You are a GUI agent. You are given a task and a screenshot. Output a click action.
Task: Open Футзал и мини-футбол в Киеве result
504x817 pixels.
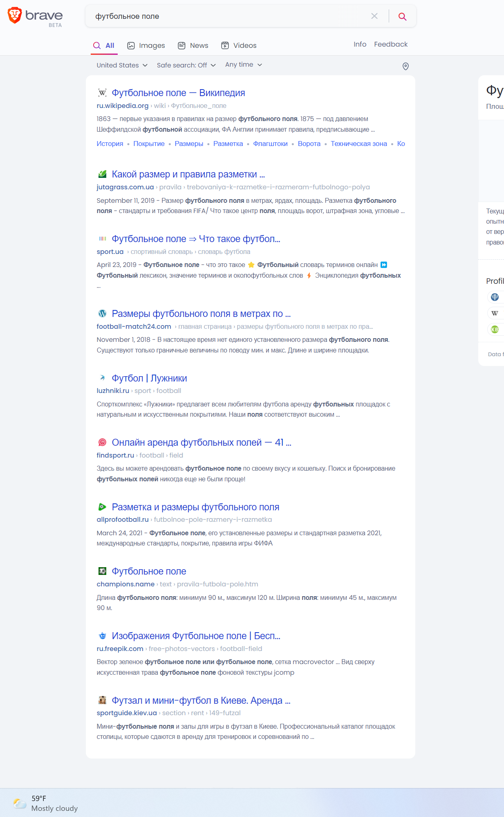tap(201, 700)
